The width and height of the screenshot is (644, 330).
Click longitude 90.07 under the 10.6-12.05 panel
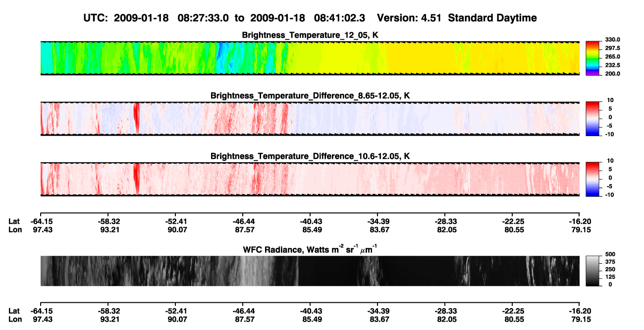click(x=176, y=230)
